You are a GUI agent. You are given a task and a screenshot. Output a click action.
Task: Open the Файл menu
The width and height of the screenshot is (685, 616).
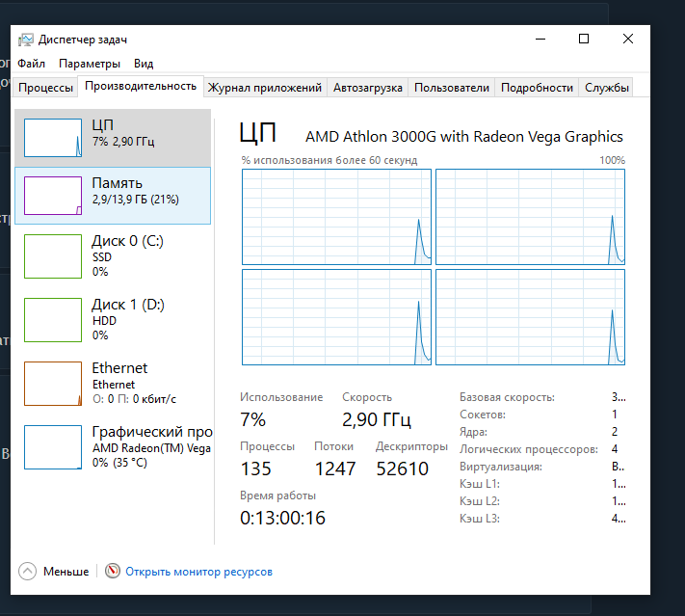coord(31,64)
